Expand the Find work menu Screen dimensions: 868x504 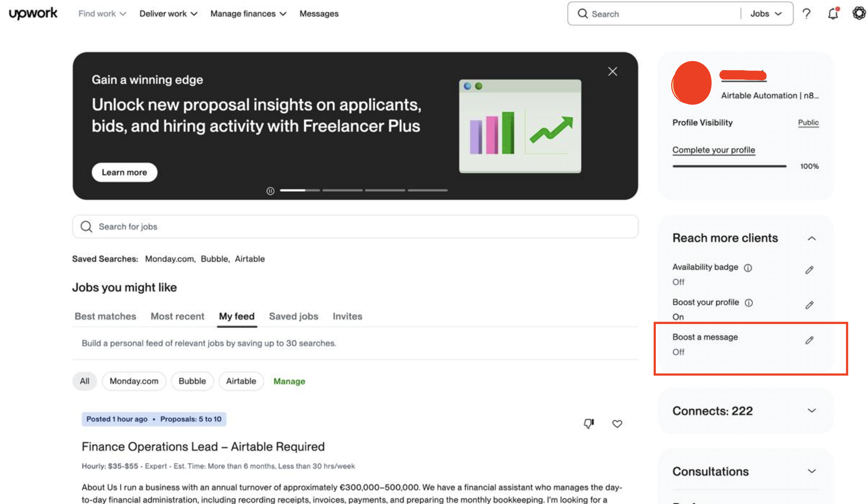tap(102, 14)
